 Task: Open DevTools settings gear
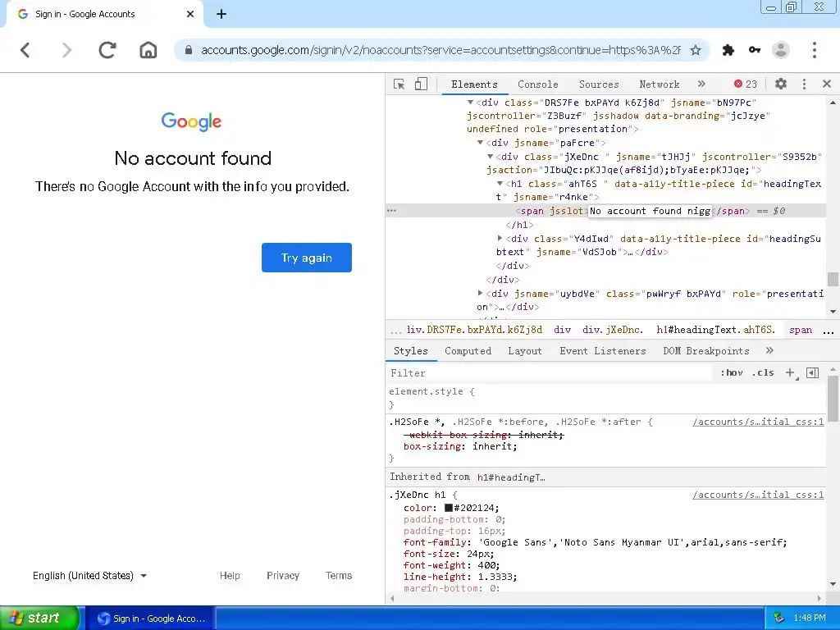(x=781, y=84)
